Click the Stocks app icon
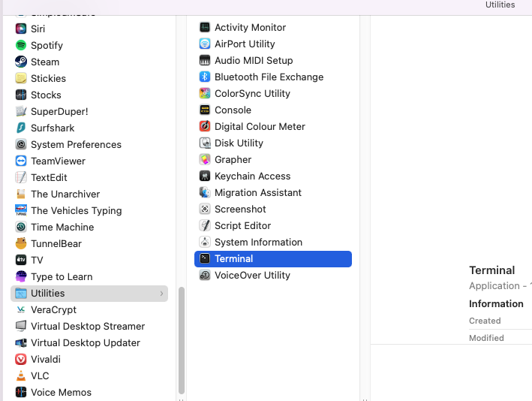The height and width of the screenshot is (401, 532). pos(21,95)
